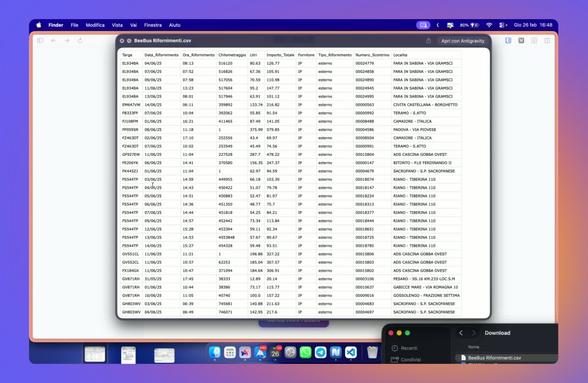
Task: Open WhatsApp from the Dock
Action: click(x=306, y=352)
